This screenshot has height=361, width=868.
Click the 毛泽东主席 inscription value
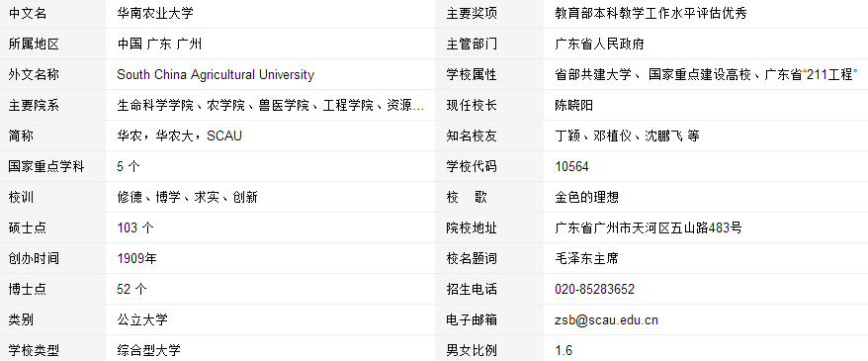(x=586, y=258)
